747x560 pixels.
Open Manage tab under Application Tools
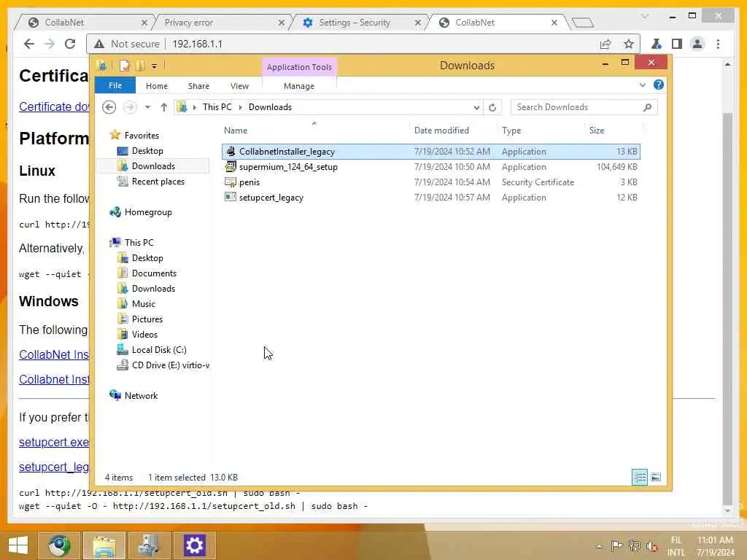pos(299,86)
